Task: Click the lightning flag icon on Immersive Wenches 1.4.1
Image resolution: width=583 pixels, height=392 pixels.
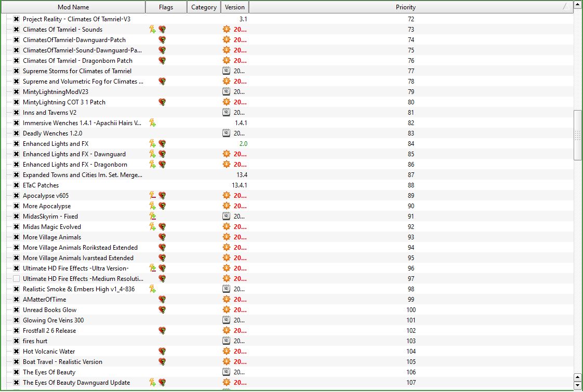Action: coord(152,123)
